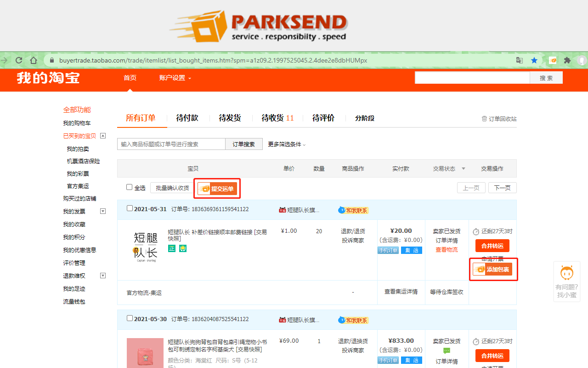Screen dimensions: 588x368
Task: Open 订单回收站 trash icon link
Action: pos(499,119)
